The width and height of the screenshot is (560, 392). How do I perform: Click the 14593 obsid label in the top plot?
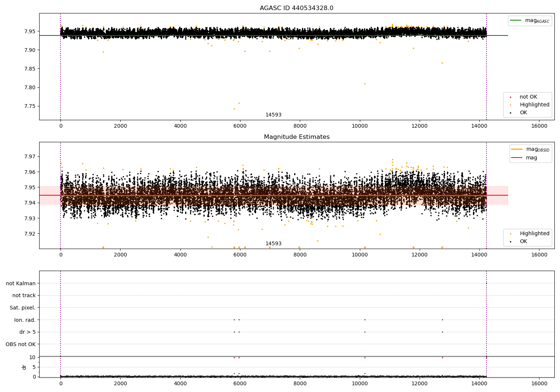pyautogui.click(x=273, y=115)
